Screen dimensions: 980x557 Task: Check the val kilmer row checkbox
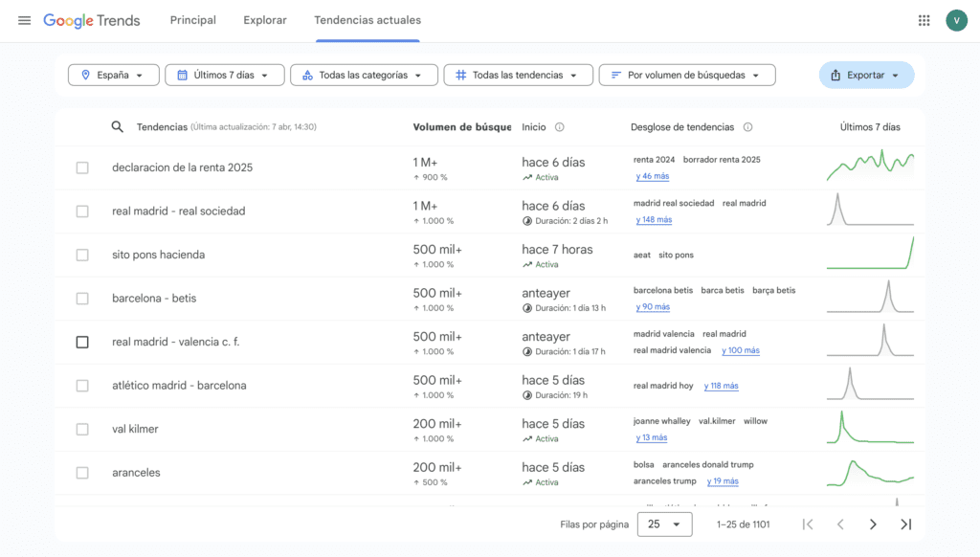(82, 429)
